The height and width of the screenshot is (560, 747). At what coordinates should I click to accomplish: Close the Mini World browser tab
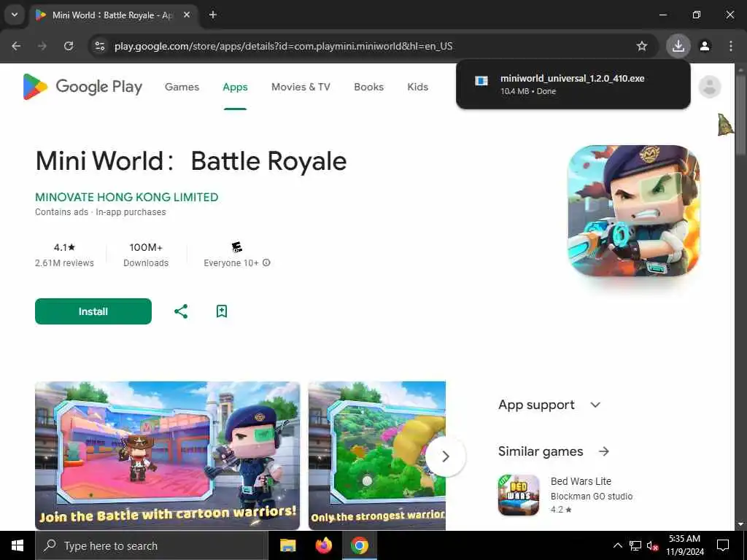pyautogui.click(x=187, y=15)
